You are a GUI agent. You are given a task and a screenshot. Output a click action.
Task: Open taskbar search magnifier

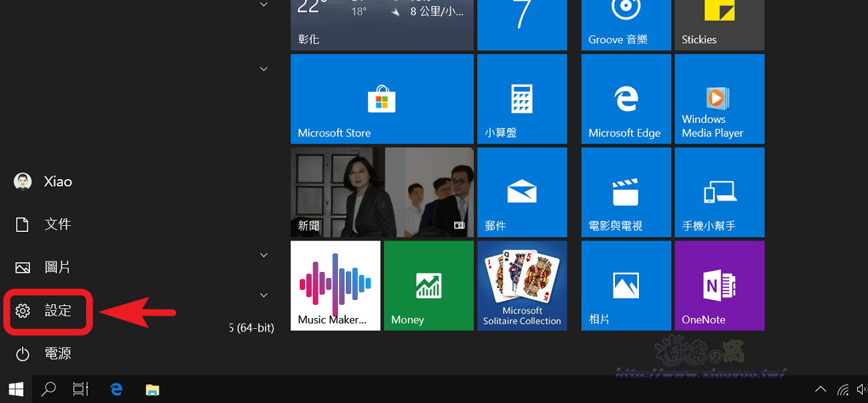pyautogui.click(x=48, y=389)
